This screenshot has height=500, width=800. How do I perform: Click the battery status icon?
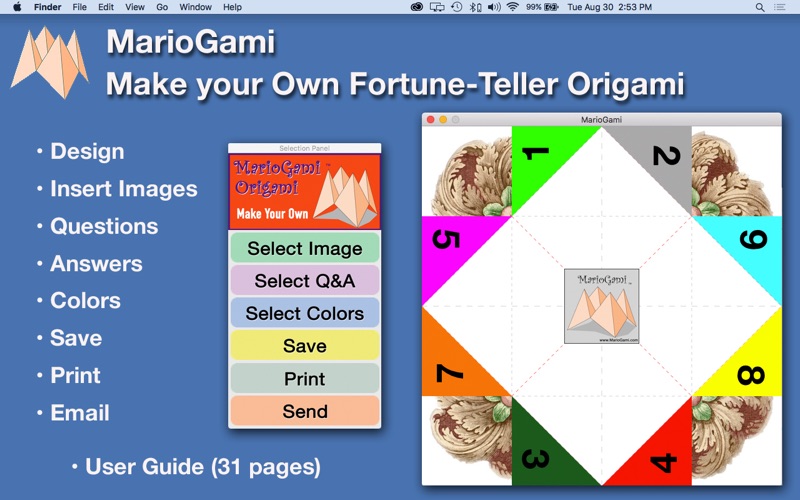[551, 7]
